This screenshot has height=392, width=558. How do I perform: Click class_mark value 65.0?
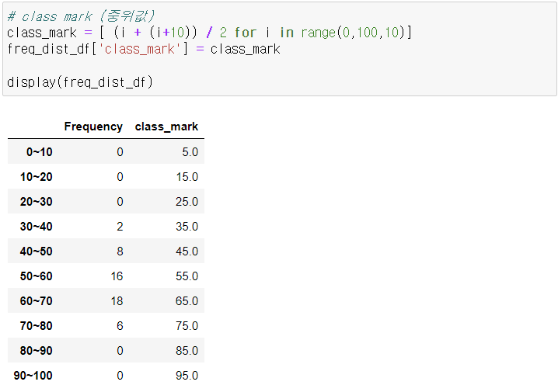(187, 301)
